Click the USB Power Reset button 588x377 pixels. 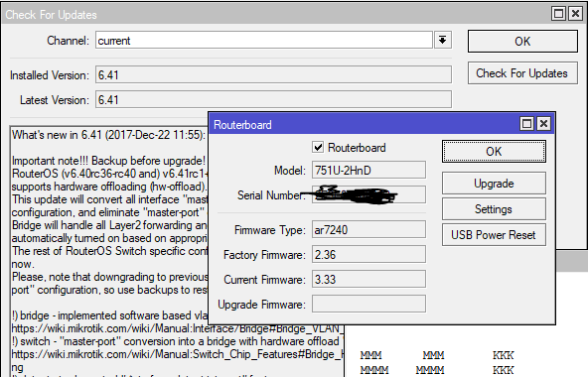(x=494, y=234)
